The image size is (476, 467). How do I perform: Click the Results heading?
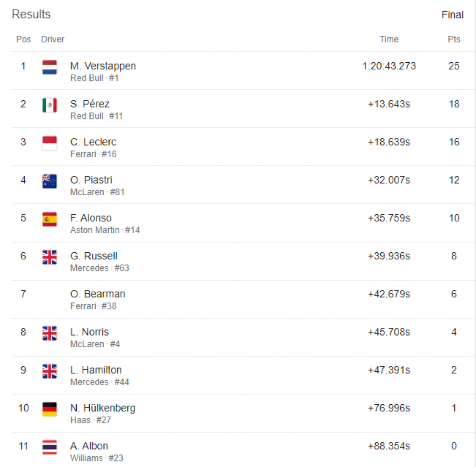(x=31, y=14)
